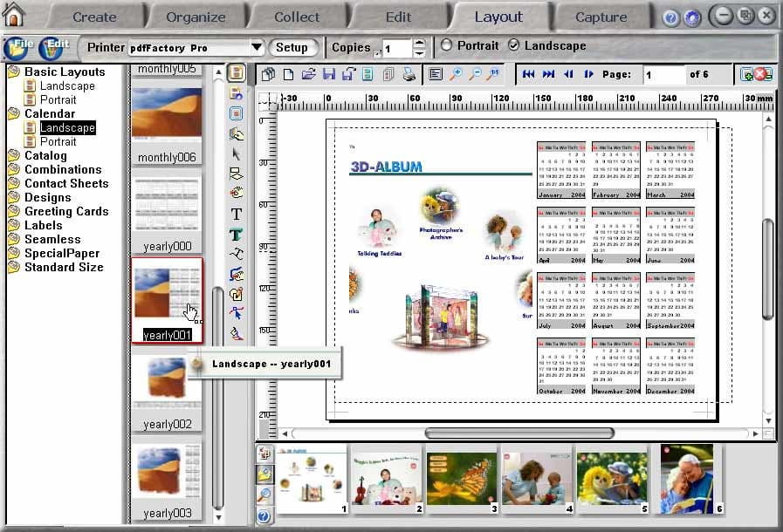Click the New page icon
Screen dimensions: 783x532
pyautogui.click(x=288, y=75)
